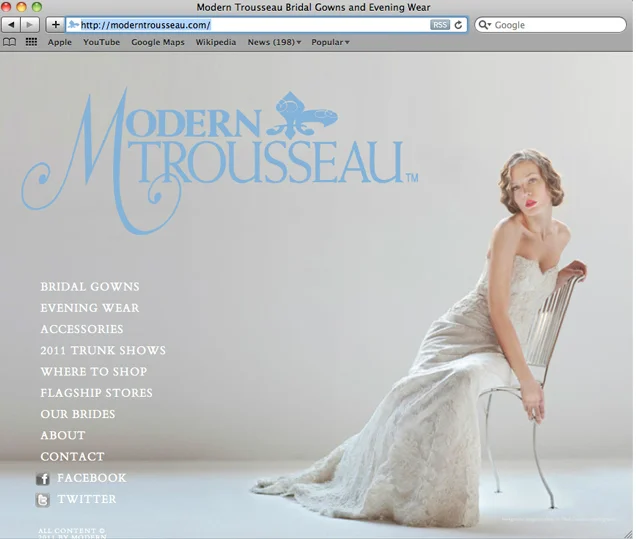Go to the Accessories section
Viewport: 636px width, 539px height.
tap(82, 329)
